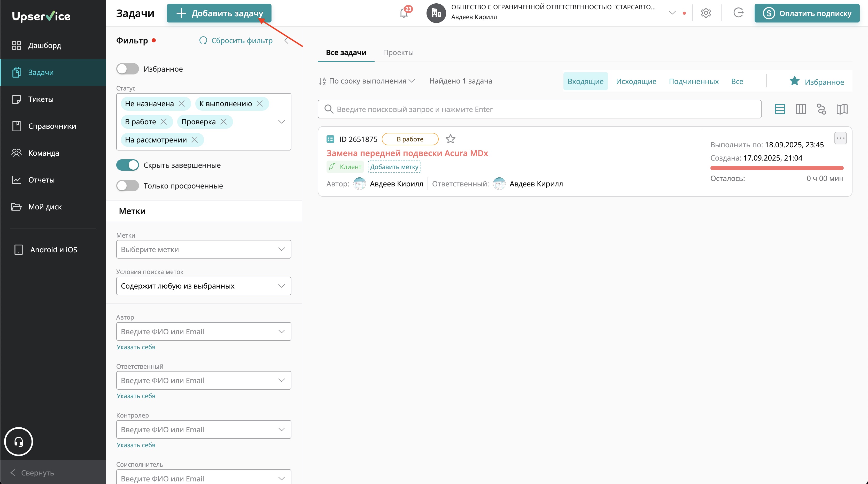Enable the Избранное filter toggle

127,69
